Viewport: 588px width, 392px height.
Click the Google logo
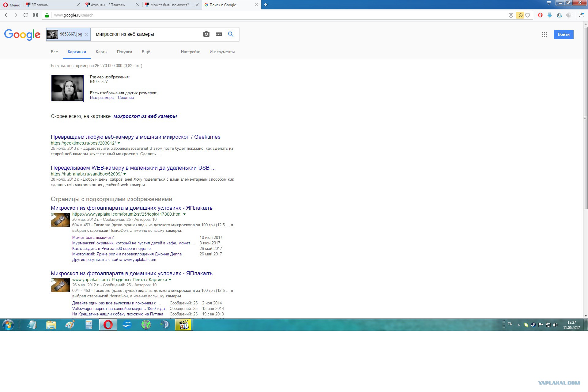[22, 35]
